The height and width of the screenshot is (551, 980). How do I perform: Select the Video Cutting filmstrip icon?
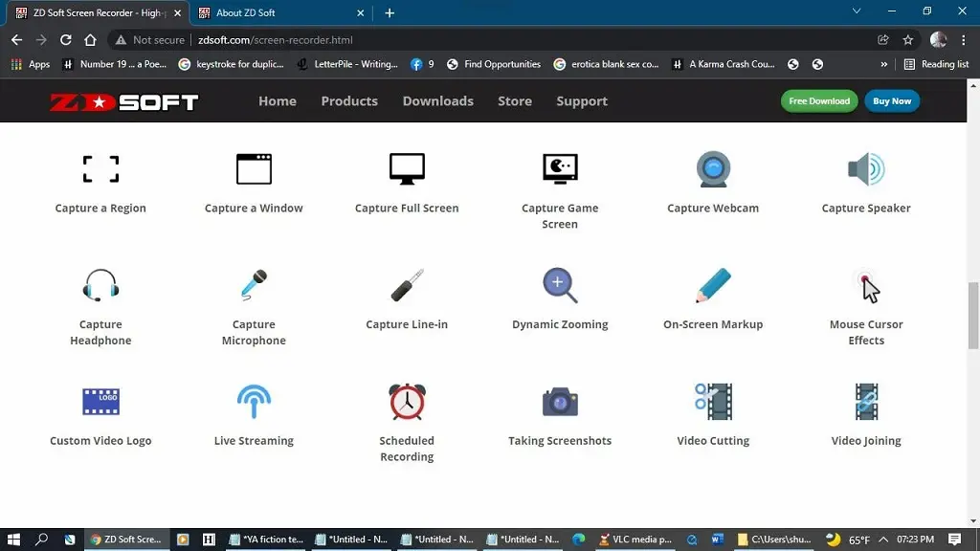[x=712, y=402]
